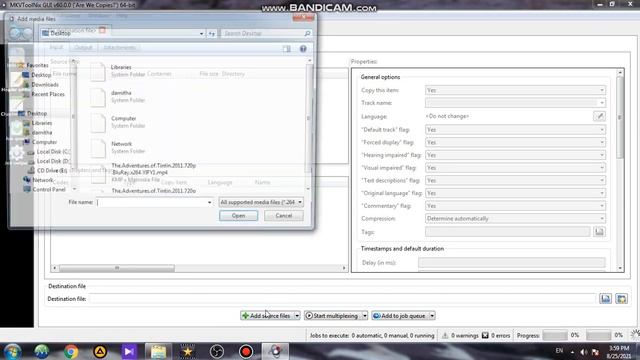Screen dimensions: 640x360
Task: Open the language edit pencil icon
Action: click(x=599, y=116)
